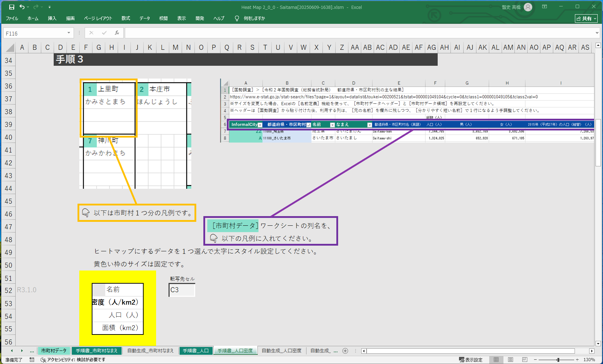Viewport: 603px width, 364px height.
Task: Open the 表示 ribbon tab
Action: coord(182,18)
